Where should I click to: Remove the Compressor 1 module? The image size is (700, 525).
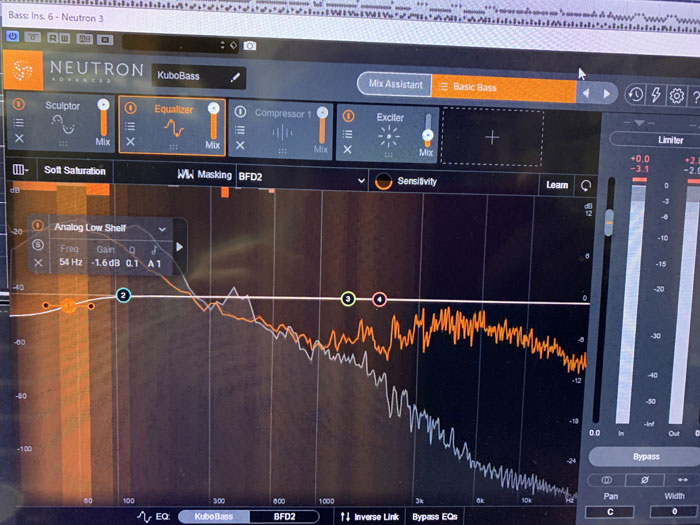(240, 146)
